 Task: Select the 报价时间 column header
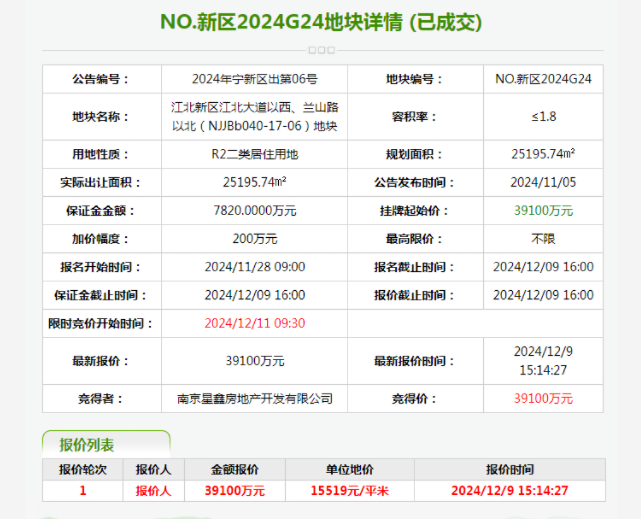click(x=510, y=468)
